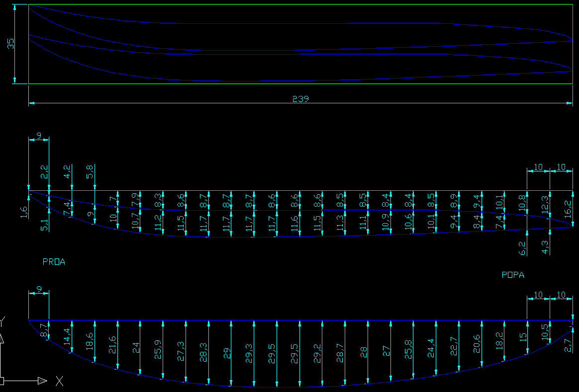Pick the 27,3 dimension text
Screen dimensions: 579x392
tap(181, 351)
